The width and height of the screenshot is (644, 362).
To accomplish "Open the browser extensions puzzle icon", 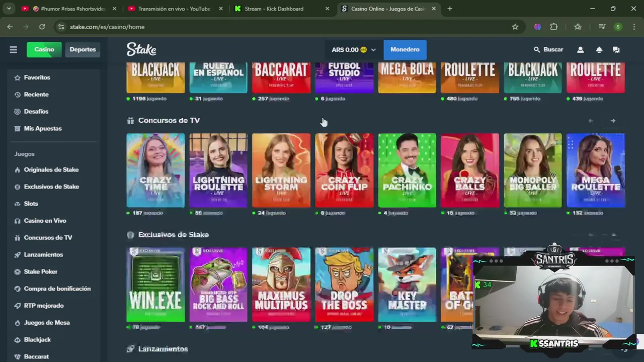I will tap(554, 27).
